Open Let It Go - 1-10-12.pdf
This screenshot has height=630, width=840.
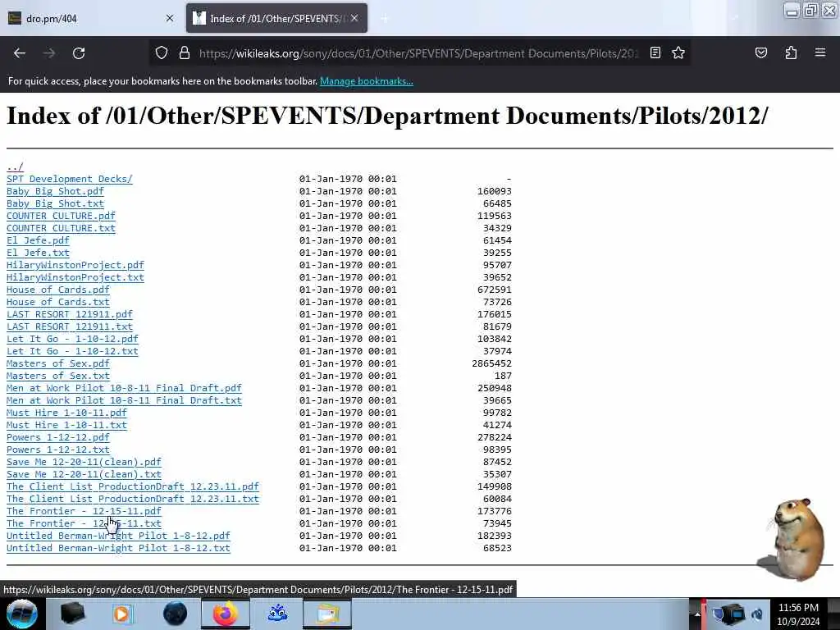pyautogui.click(x=72, y=339)
